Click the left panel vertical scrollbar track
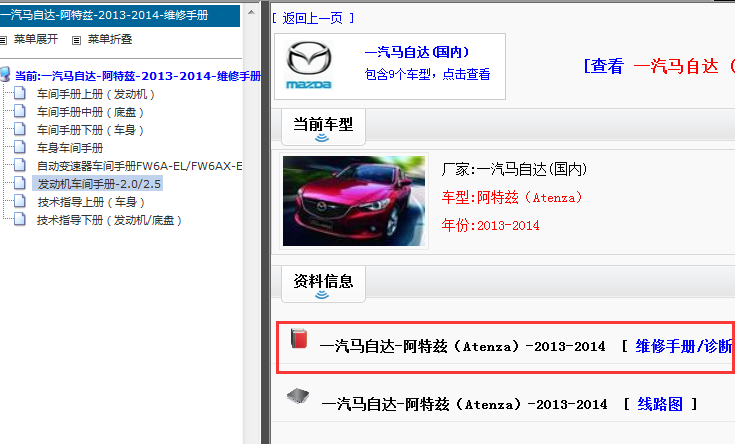Viewport: 735px width, 444px height. [251, 230]
